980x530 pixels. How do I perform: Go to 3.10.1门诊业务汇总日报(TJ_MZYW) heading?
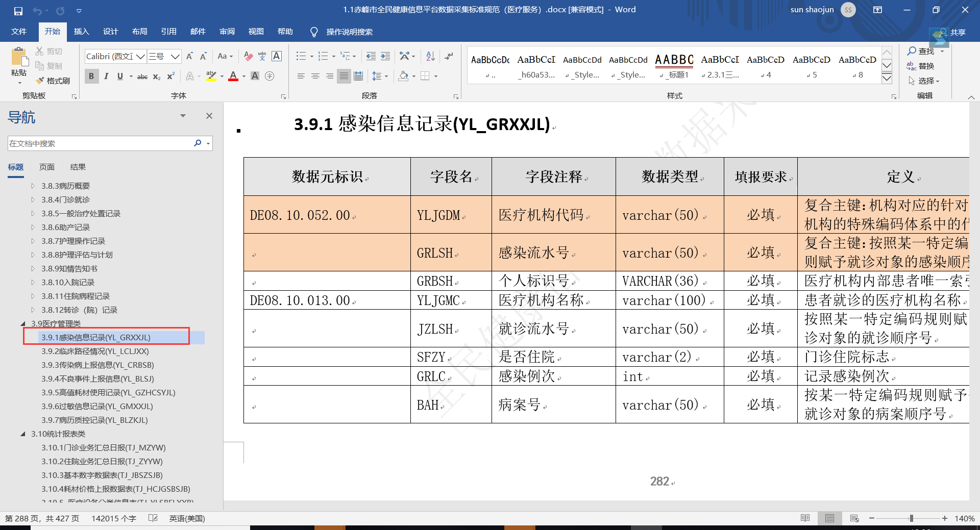104,447
